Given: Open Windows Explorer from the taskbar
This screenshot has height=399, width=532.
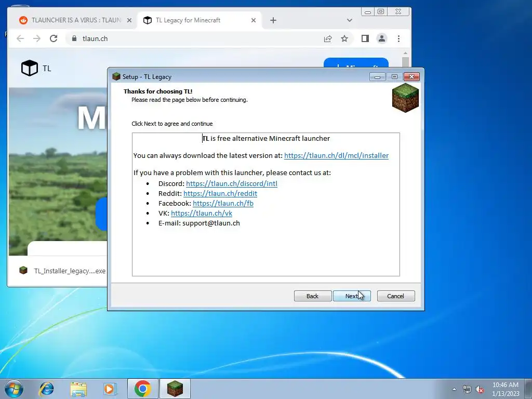Looking at the screenshot, I should [78, 389].
